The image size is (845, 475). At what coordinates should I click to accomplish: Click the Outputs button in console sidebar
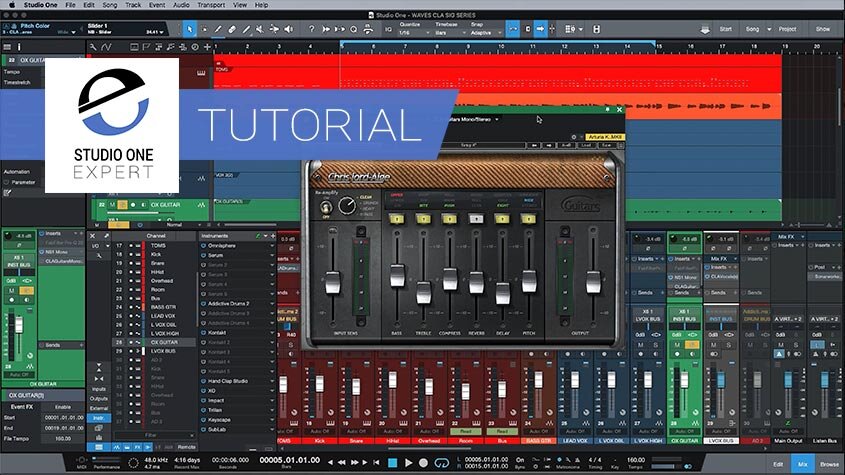[x=99, y=398]
